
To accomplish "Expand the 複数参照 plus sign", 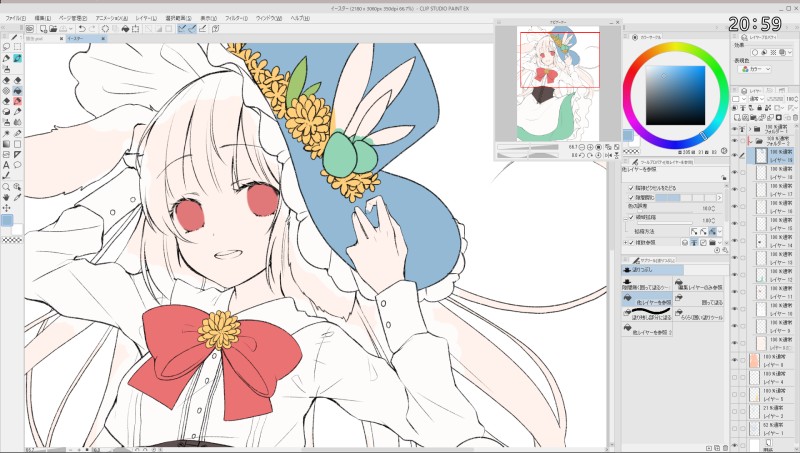I will click(x=626, y=242).
